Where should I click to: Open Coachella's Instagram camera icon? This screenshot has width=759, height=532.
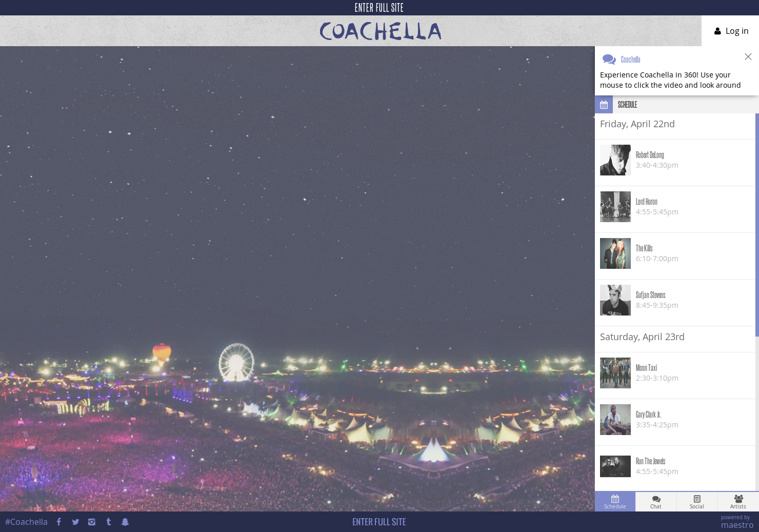point(92,522)
